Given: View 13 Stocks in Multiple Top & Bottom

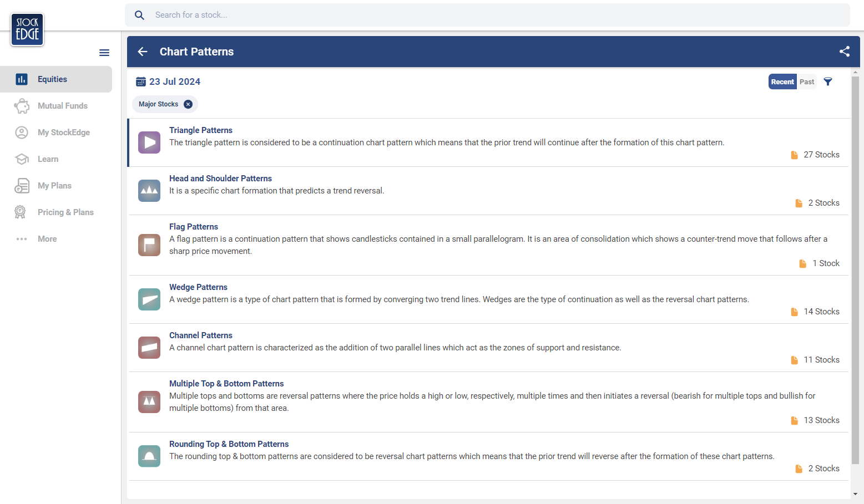Looking at the screenshot, I should [815, 420].
